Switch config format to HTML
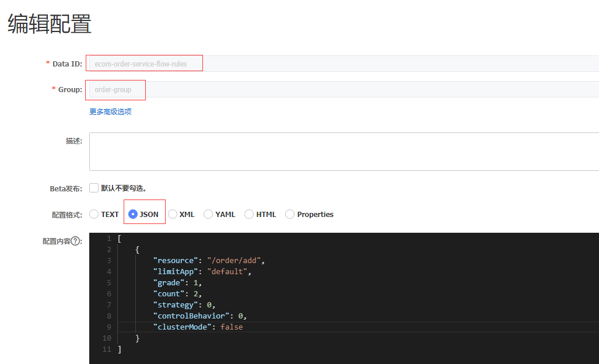599x364 pixels. (249, 214)
